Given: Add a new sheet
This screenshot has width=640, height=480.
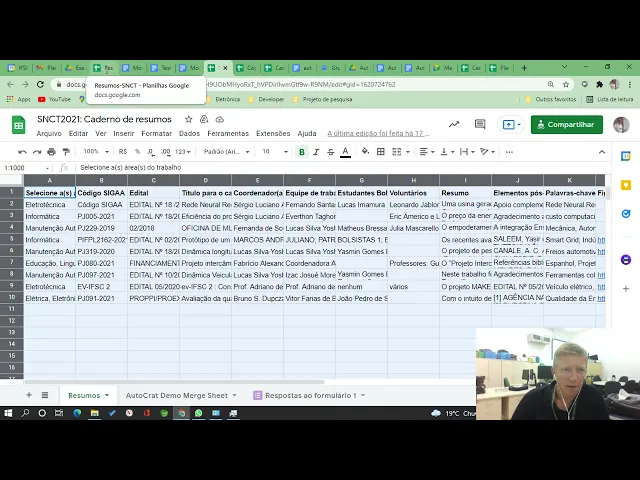Looking at the screenshot, I should coord(29,395).
